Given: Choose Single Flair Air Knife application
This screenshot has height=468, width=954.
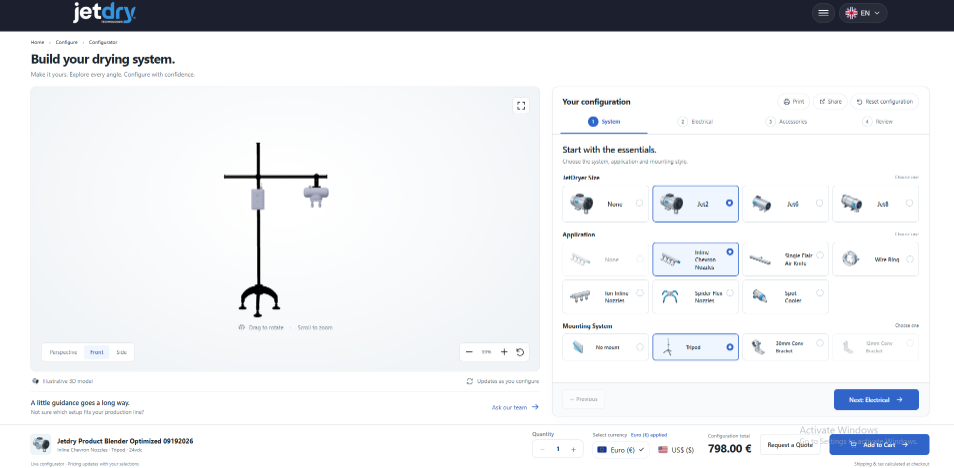Looking at the screenshot, I should tap(785, 259).
